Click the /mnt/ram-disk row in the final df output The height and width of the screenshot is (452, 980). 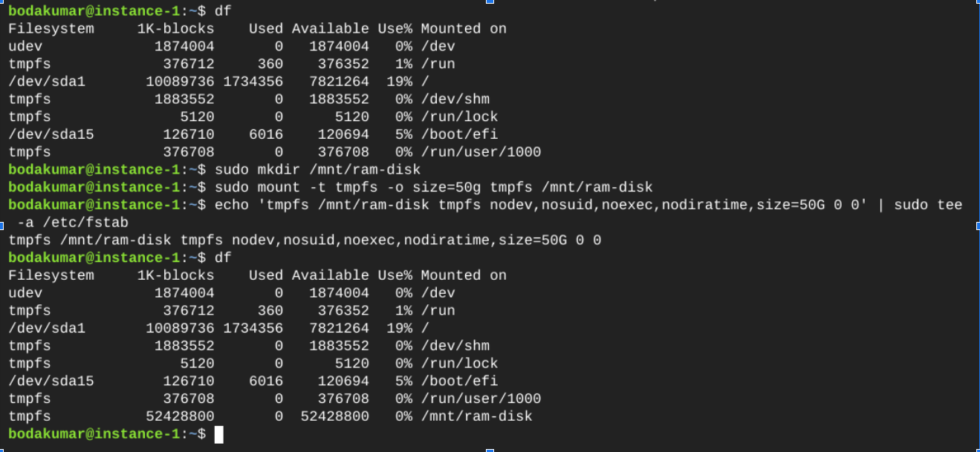point(270,416)
